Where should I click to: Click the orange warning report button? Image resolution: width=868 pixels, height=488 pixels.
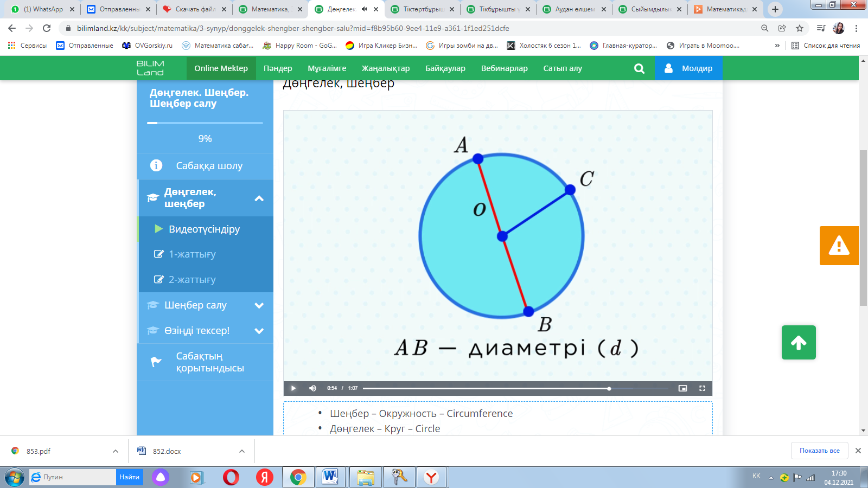[839, 246]
